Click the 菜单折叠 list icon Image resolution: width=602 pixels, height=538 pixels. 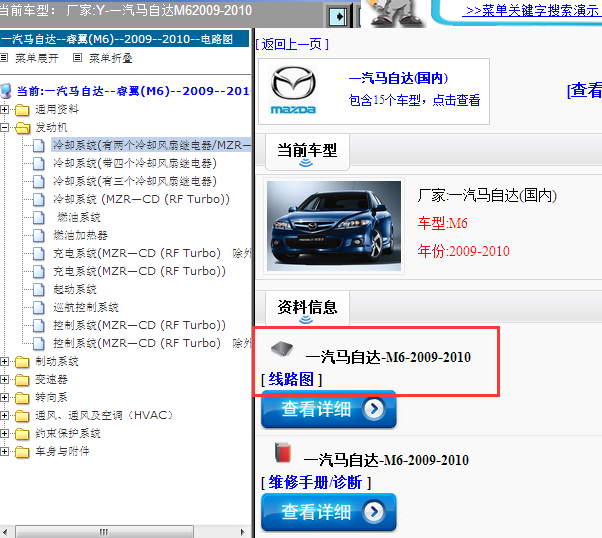point(78,58)
